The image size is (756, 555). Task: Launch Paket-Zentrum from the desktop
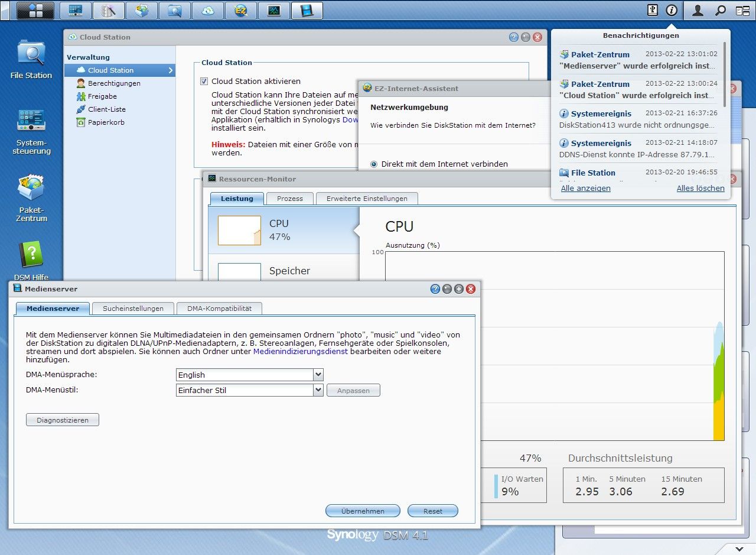coord(31,198)
